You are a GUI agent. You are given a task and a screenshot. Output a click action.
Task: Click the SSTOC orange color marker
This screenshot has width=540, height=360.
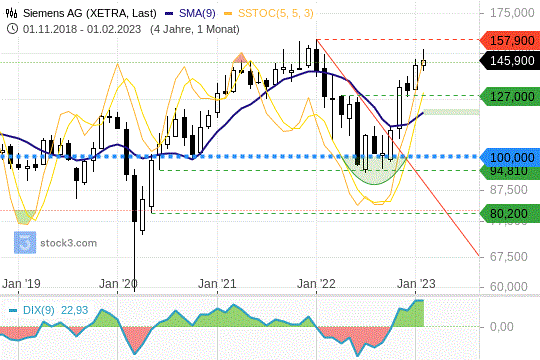tap(228, 13)
